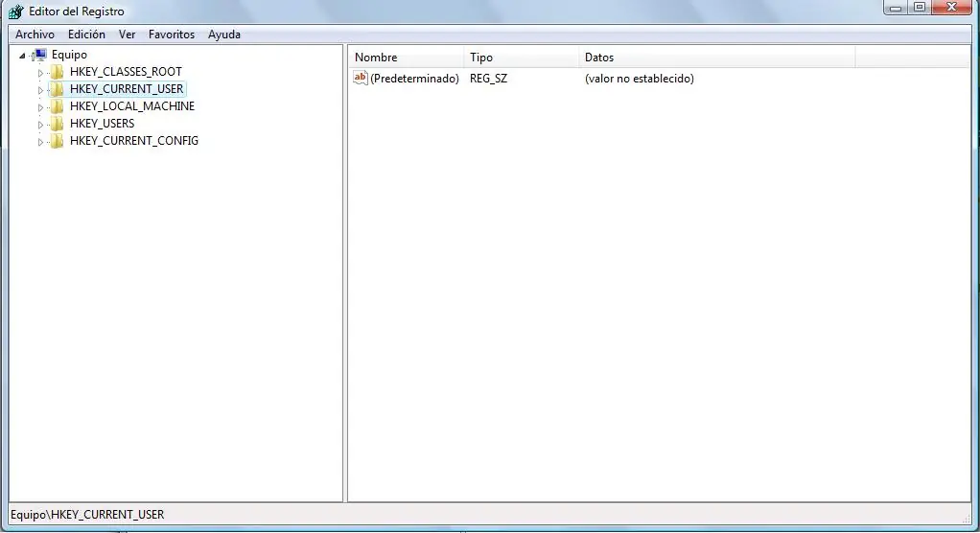
Task: Click the status bar path Equipo\HKEY_CURRENT_USER
Action: point(87,514)
